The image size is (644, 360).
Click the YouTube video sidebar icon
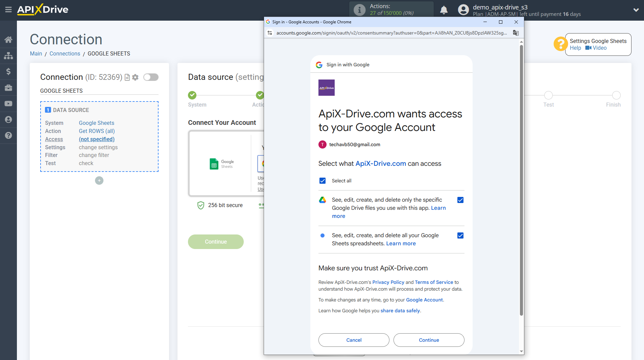[8, 104]
